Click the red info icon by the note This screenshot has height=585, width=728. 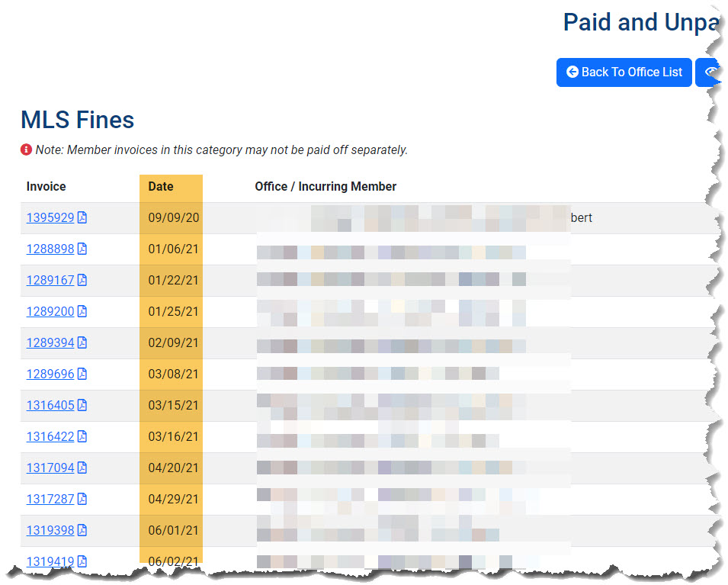pos(26,149)
